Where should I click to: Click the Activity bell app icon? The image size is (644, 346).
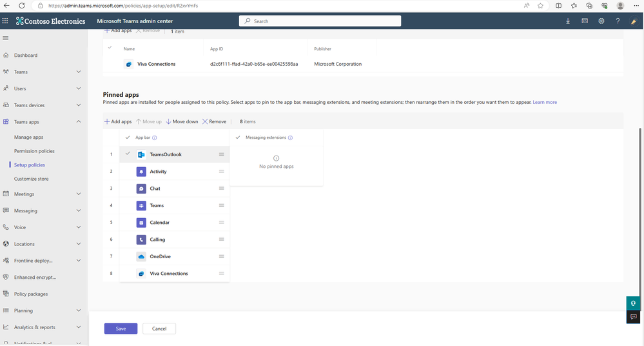click(141, 172)
